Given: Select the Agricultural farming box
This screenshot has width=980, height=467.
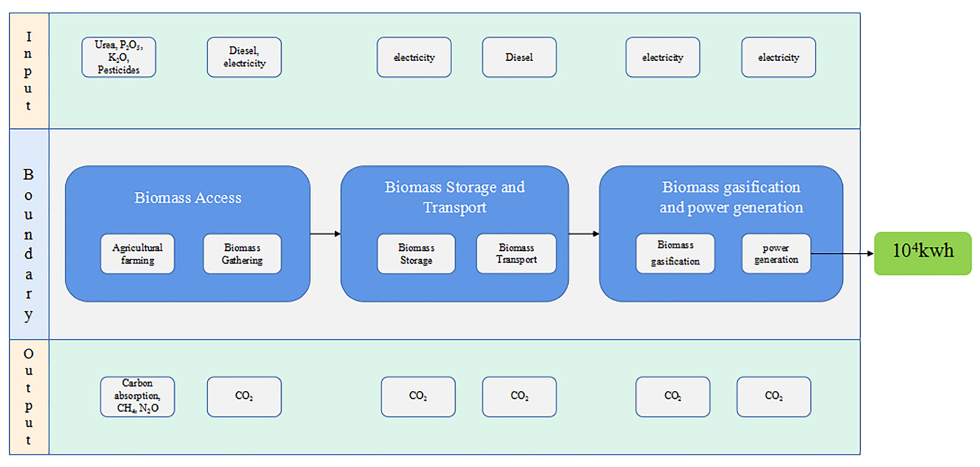Looking at the screenshot, I should click(x=137, y=254).
